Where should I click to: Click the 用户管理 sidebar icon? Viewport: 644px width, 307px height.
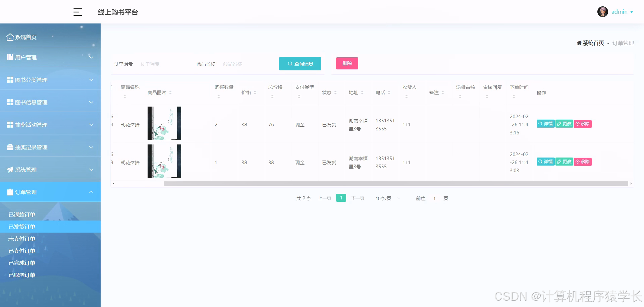point(10,57)
